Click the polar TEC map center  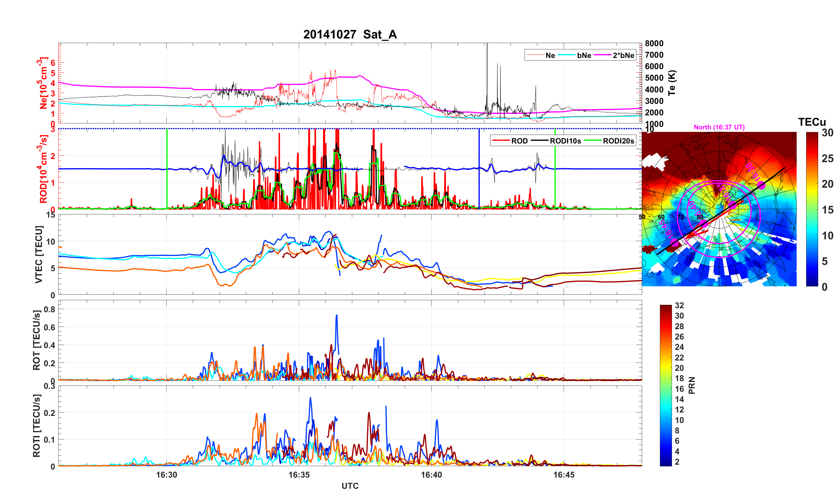719,209
